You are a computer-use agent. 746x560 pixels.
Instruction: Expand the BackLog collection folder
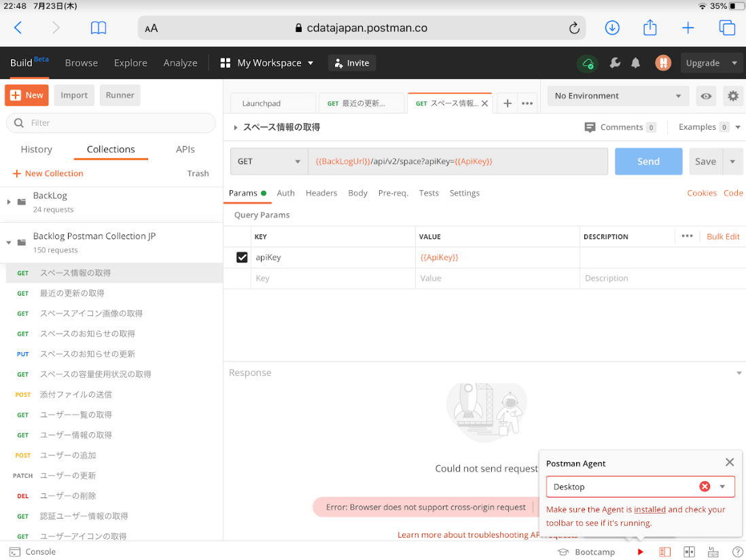9,202
